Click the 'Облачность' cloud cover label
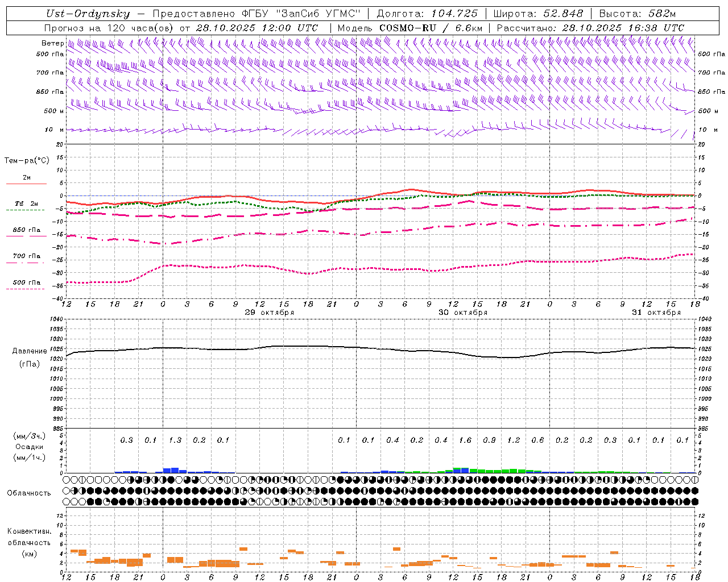Viewport: 728px width, 582px height. [x=29, y=493]
